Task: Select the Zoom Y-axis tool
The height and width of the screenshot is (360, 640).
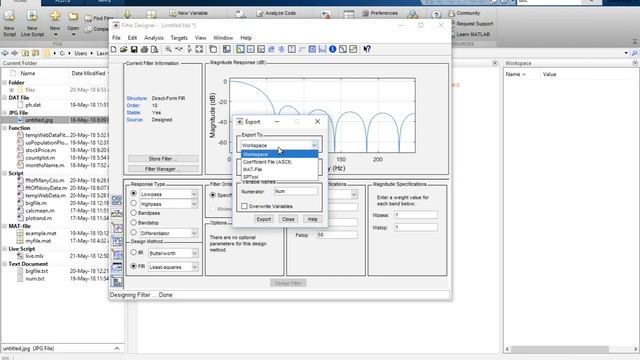Action: pos(189,49)
